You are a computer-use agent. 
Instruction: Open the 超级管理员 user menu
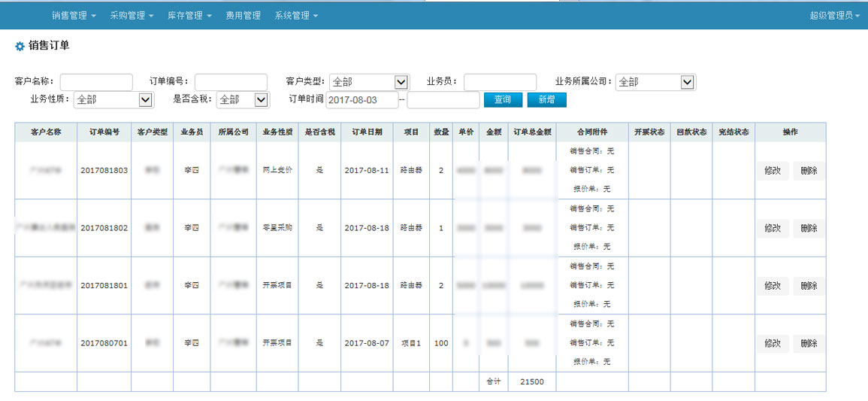coord(834,15)
